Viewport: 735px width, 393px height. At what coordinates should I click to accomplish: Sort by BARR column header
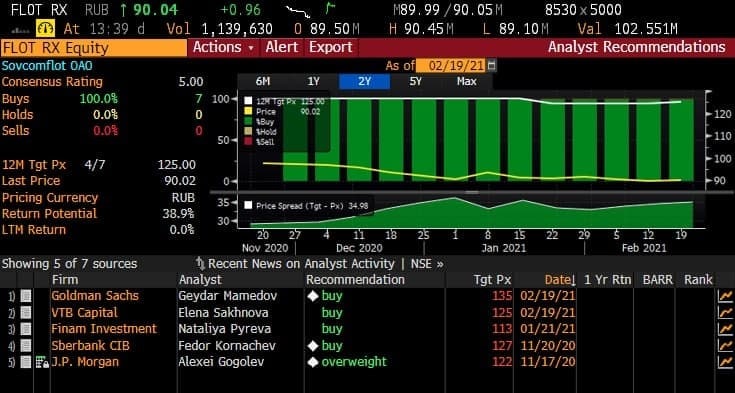click(x=658, y=280)
